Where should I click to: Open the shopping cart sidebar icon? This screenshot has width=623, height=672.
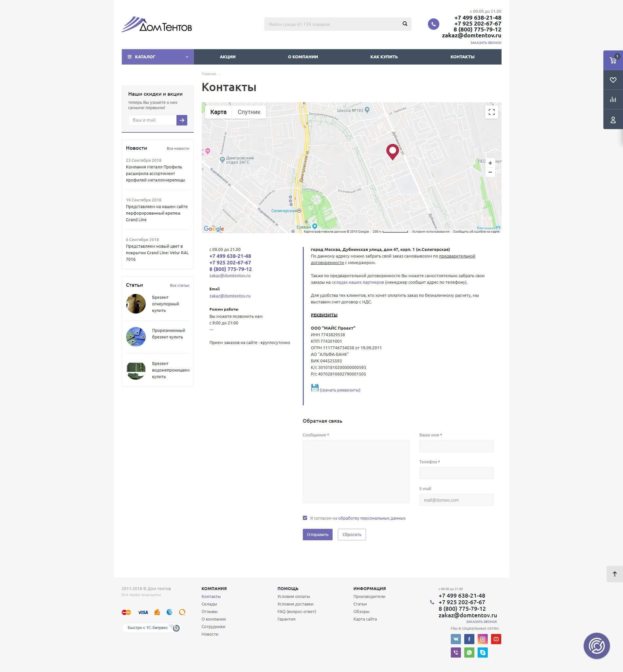pyautogui.click(x=613, y=60)
